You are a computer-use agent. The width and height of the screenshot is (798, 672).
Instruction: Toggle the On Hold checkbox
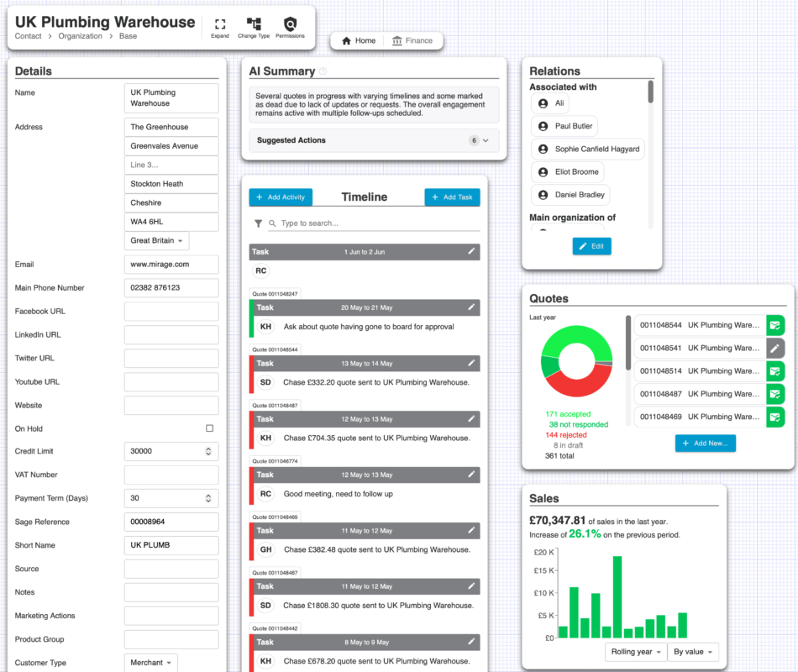point(210,428)
